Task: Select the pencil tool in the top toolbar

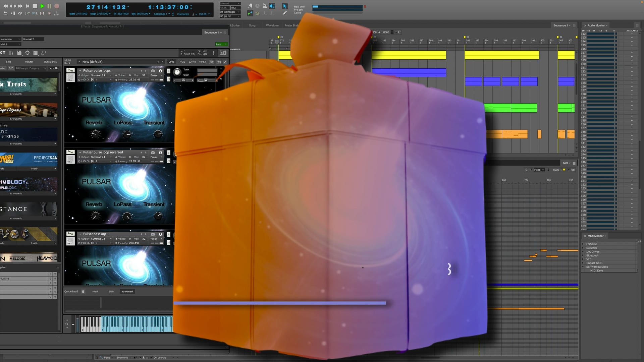Action: pos(285,13)
